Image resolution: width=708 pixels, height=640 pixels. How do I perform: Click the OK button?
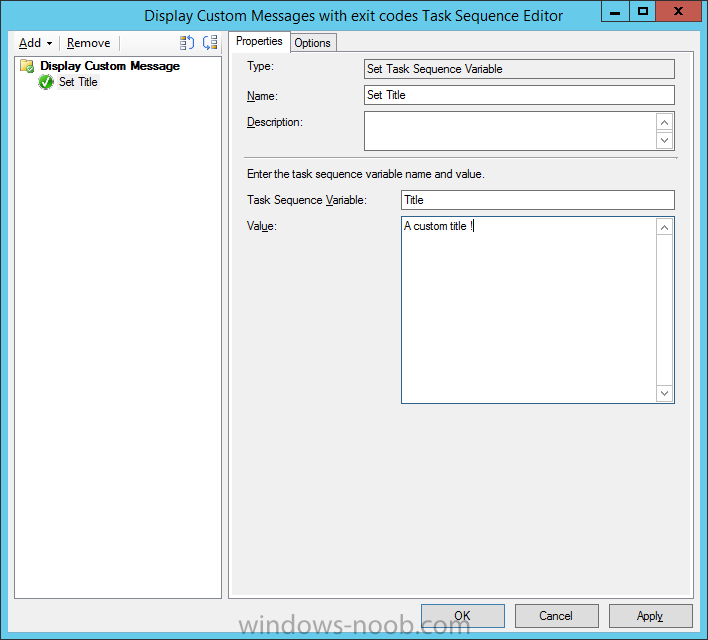click(463, 616)
